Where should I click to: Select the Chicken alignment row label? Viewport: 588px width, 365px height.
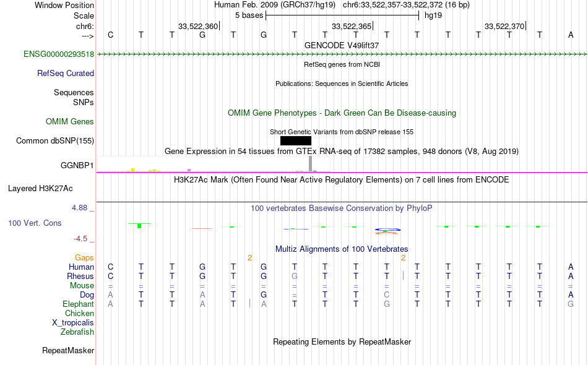click(x=79, y=313)
